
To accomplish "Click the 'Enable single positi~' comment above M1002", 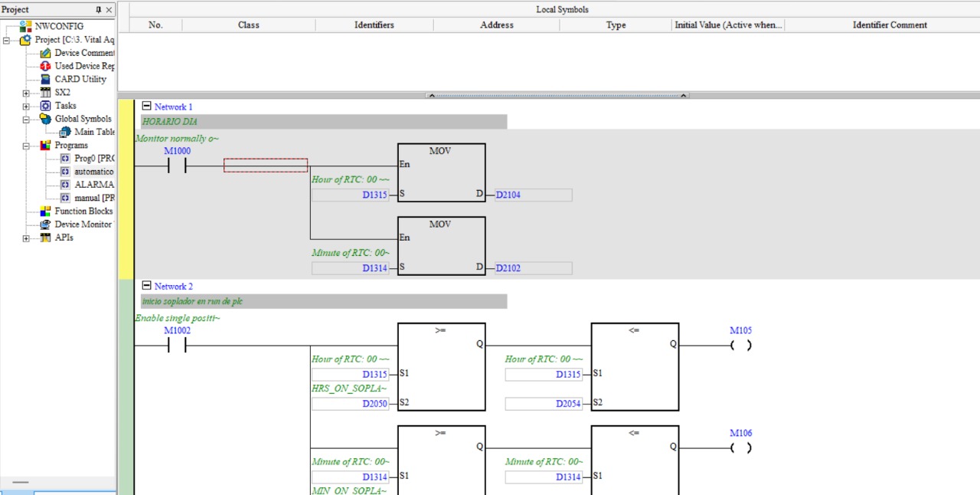I will point(178,318).
